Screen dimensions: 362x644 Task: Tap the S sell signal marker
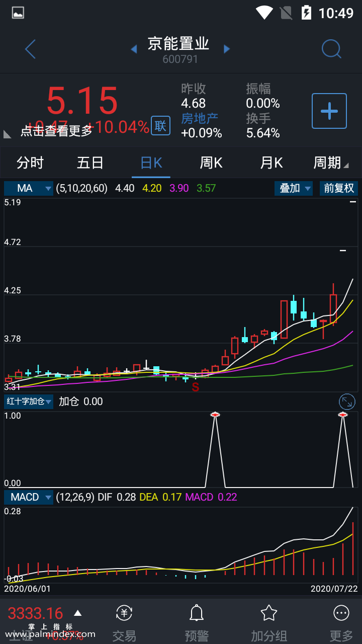(195, 387)
